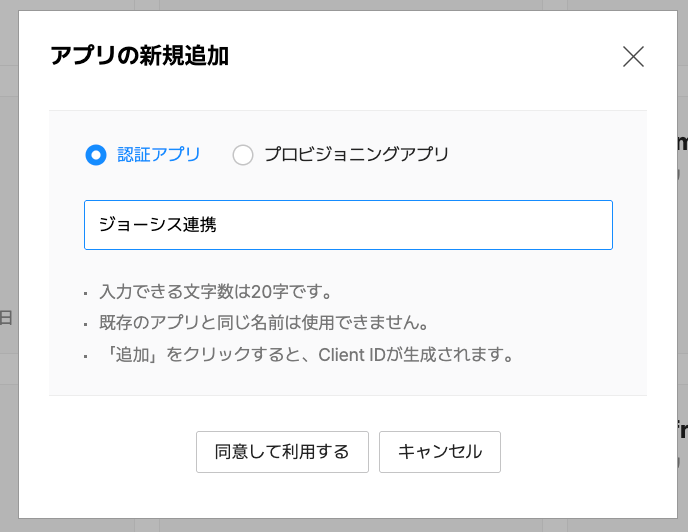
Task: Click the 20-character limit hint line
Action: [215, 293]
